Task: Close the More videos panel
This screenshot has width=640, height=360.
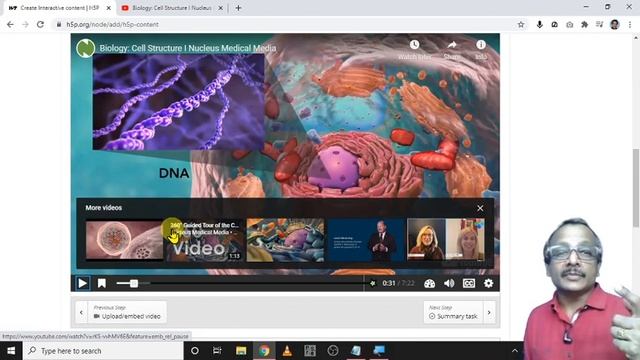Action: (480, 208)
